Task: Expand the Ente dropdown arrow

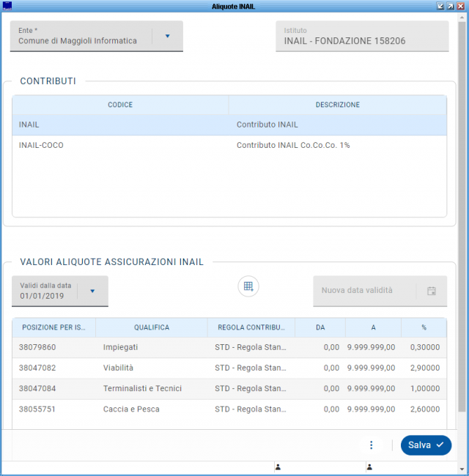Action: 167,36
